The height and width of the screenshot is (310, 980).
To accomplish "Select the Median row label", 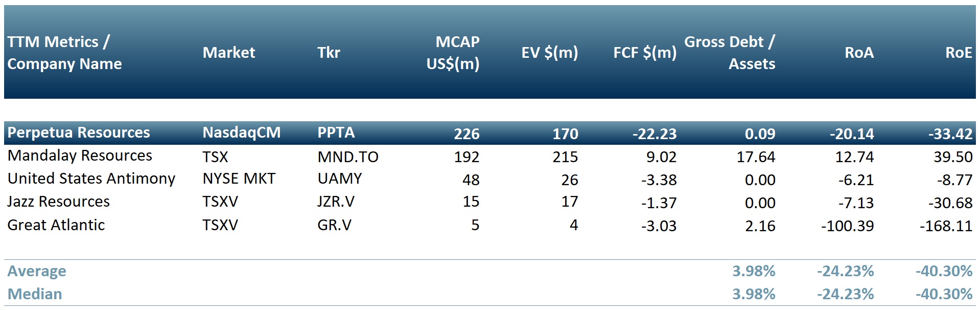I will [x=35, y=294].
